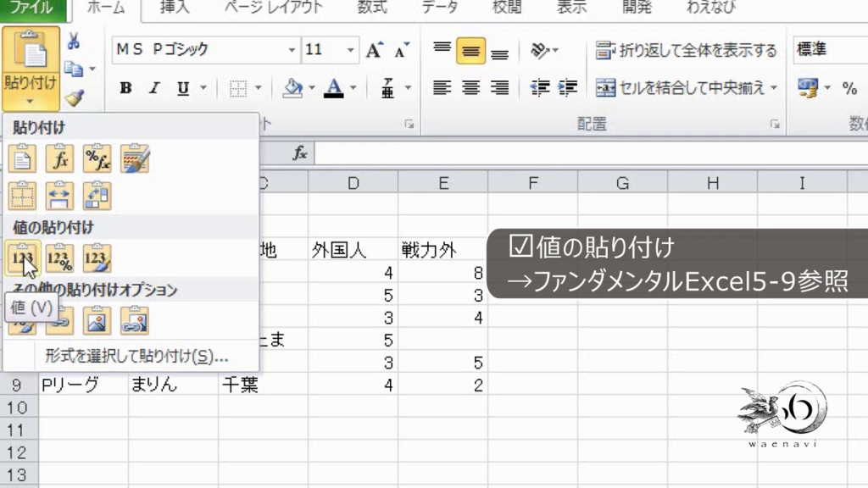Click the Copy icon in the clipboard group
The image size is (868, 488).
tap(75, 69)
